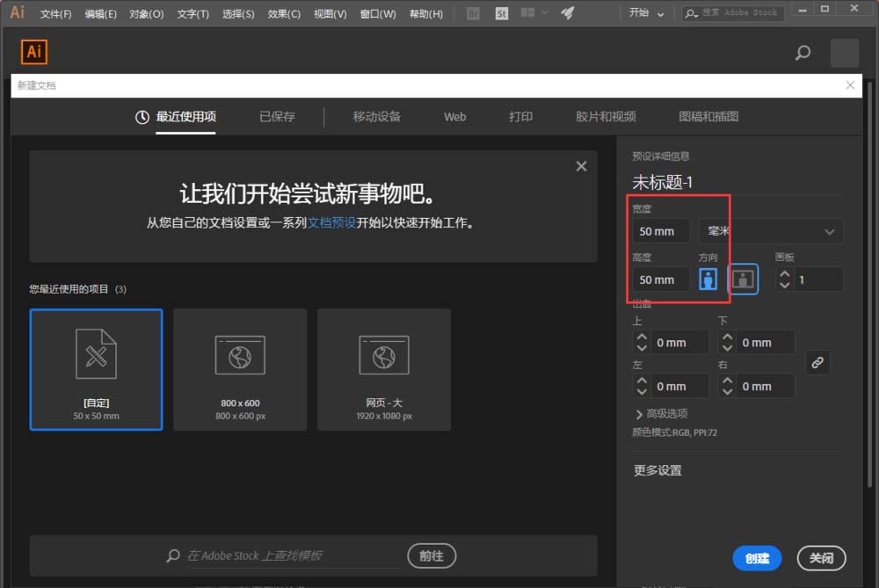The image size is (879, 588).
Task: Open Adobe Stock via the St icon
Action: (x=501, y=13)
